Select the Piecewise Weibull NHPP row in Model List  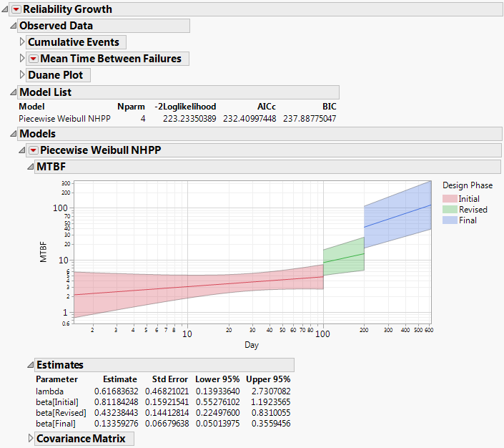click(64, 118)
